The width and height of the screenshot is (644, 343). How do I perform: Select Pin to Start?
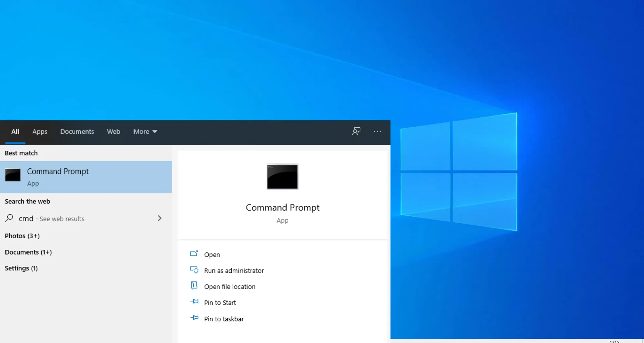220,303
